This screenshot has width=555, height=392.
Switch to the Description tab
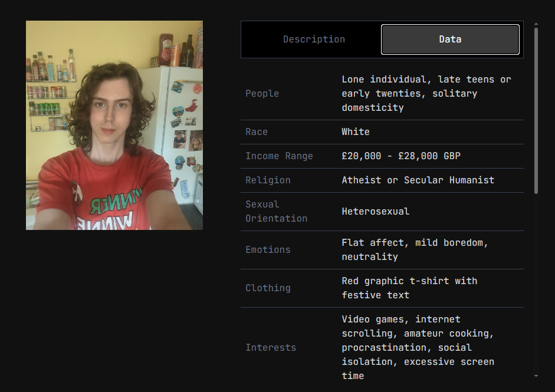pyautogui.click(x=314, y=39)
